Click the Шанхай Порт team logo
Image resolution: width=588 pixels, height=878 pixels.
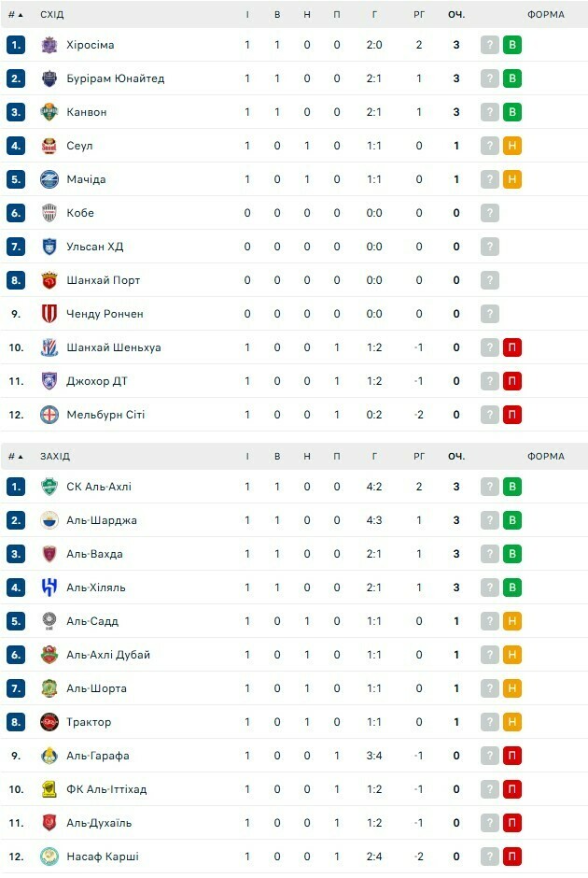[49, 280]
